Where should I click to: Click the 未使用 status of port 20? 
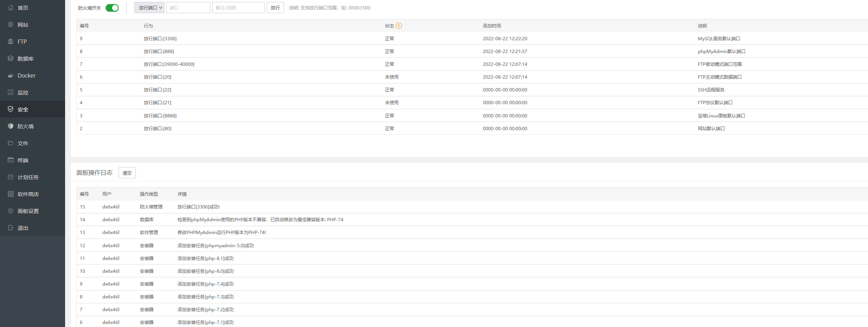point(392,77)
